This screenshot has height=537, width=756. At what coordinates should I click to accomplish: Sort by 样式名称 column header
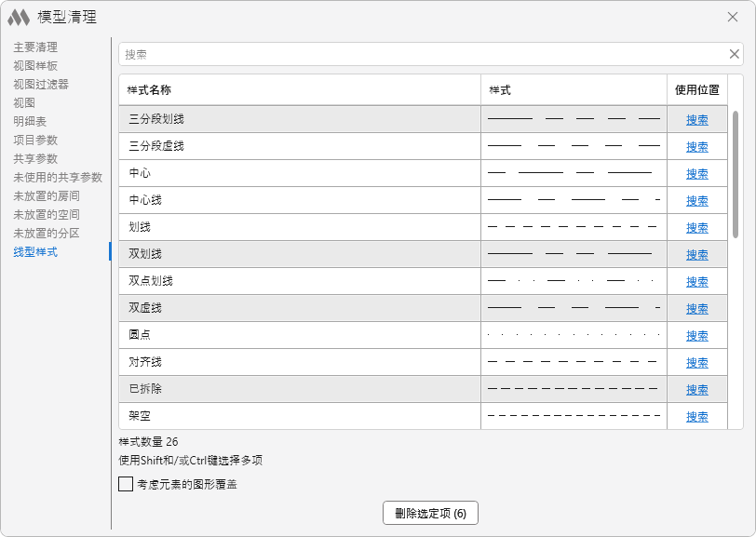300,89
